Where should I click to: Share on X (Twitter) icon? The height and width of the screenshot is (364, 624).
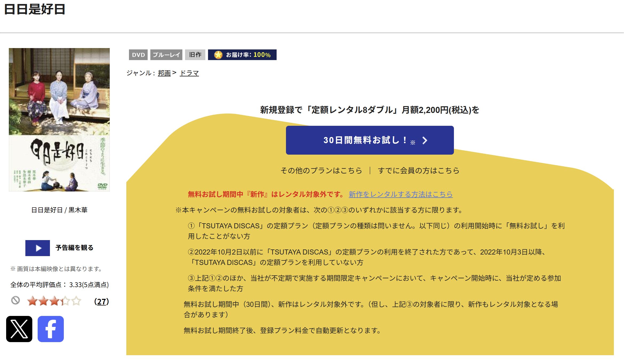click(19, 329)
